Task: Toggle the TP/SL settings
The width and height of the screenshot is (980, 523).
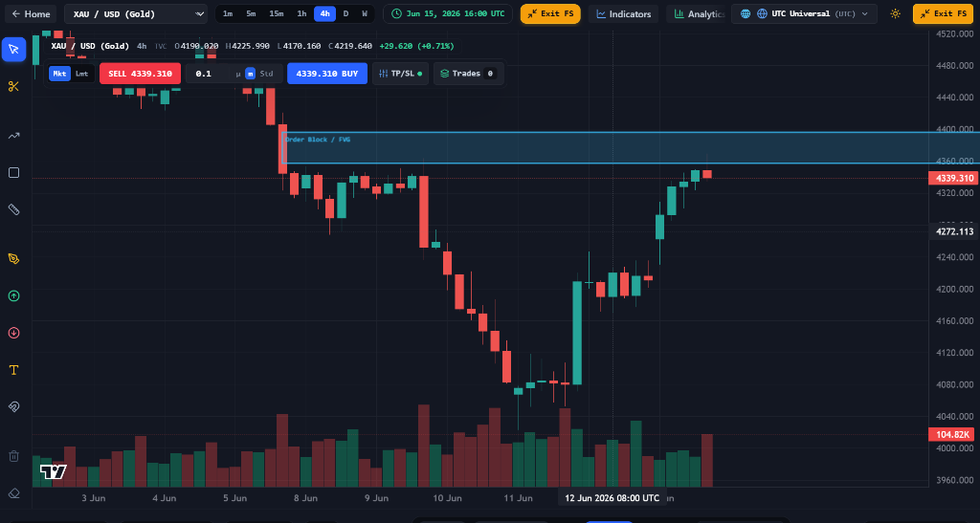Action: click(401, 74)
